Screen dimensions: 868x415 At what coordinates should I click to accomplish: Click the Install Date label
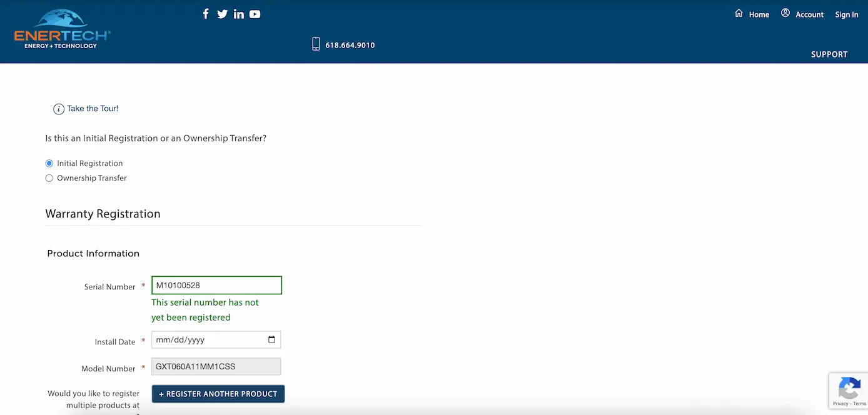(114, 342)
